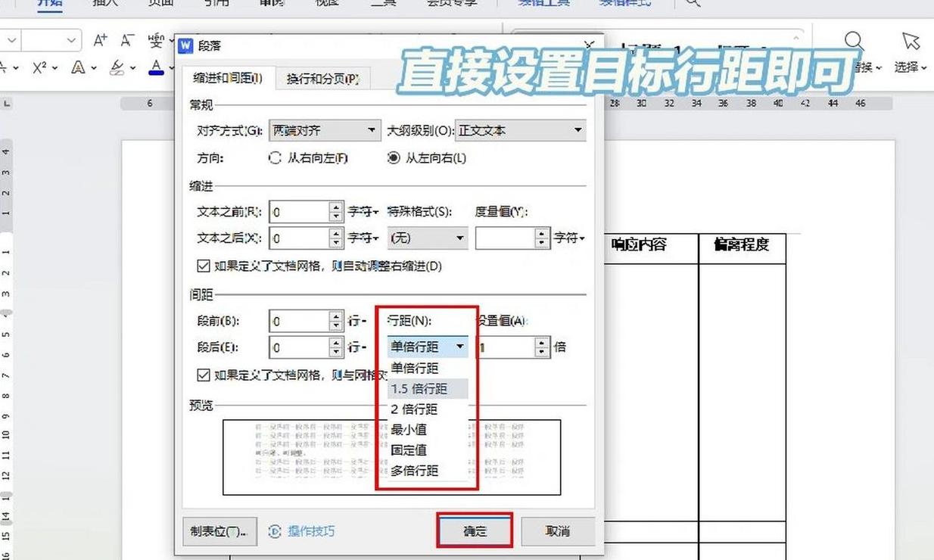Change the unit dropdown beside 文本之后

[x=363, y=238]
